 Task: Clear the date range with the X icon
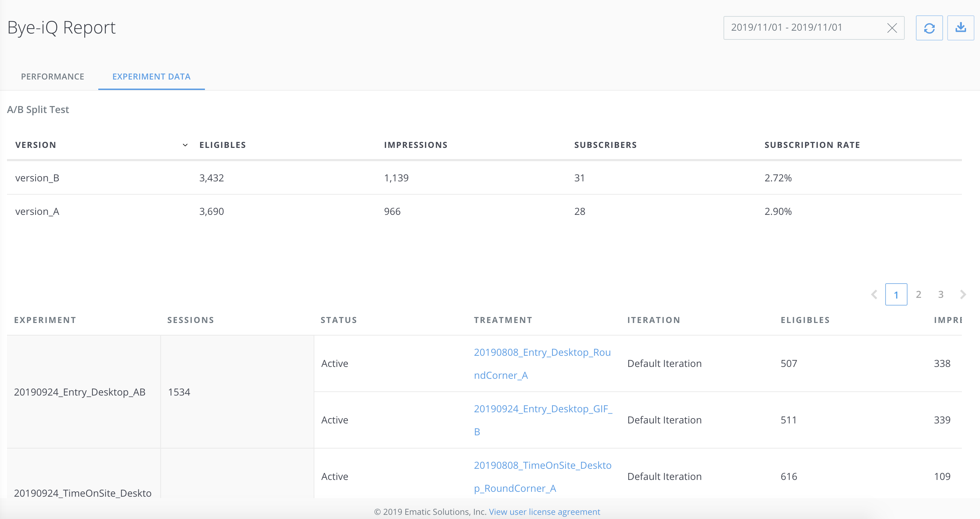tap(892, 28)
